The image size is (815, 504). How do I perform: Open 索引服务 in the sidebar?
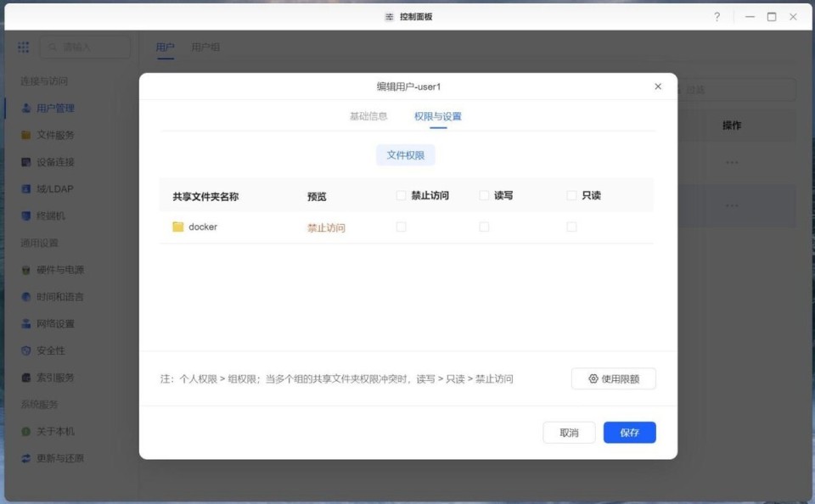pyautogui.click(x=48, y=378)
